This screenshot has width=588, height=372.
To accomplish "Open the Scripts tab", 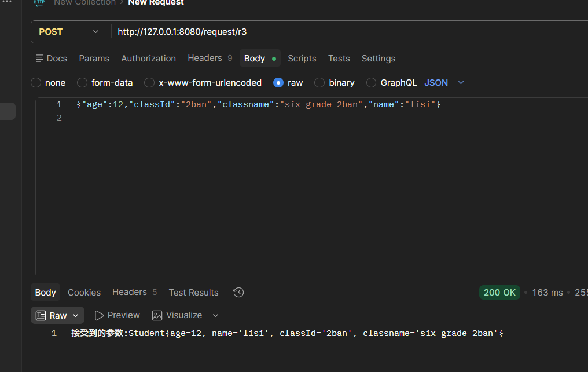I will tap(302, 59).
